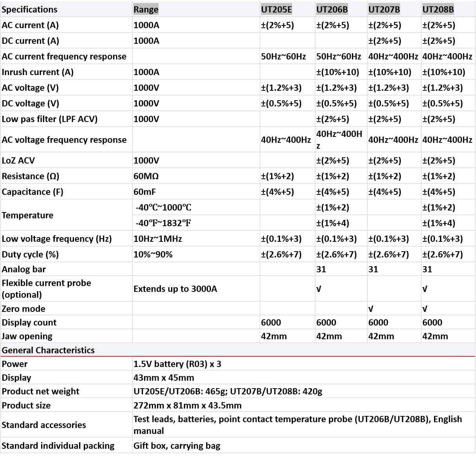Select the Duty cycle (%) label

coord(30,254)
